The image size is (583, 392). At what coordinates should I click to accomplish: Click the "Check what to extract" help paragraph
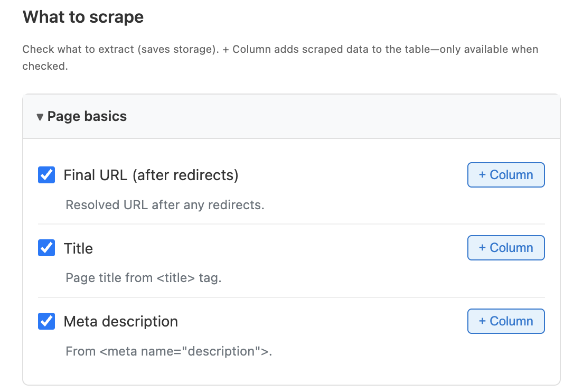pos(280,58)
